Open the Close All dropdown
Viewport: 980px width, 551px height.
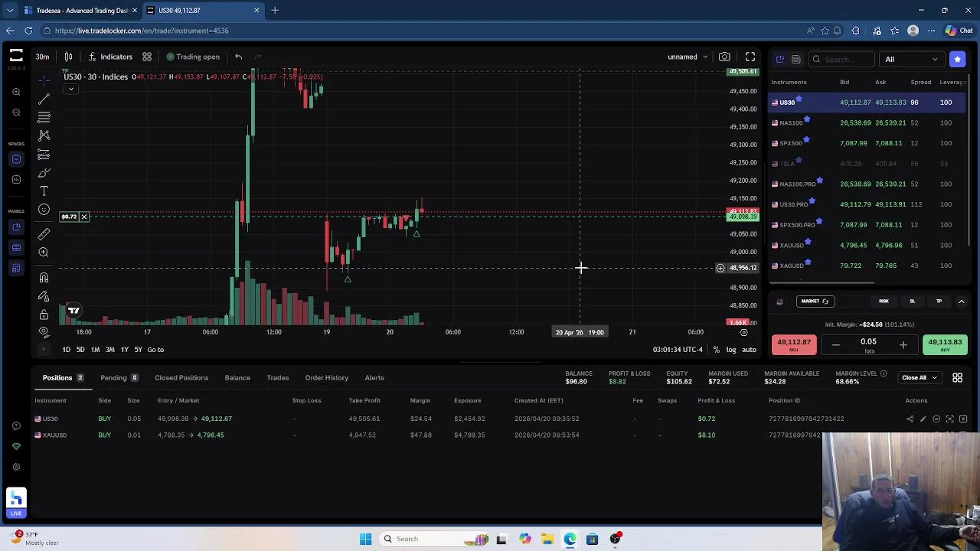tap(919, 377)
